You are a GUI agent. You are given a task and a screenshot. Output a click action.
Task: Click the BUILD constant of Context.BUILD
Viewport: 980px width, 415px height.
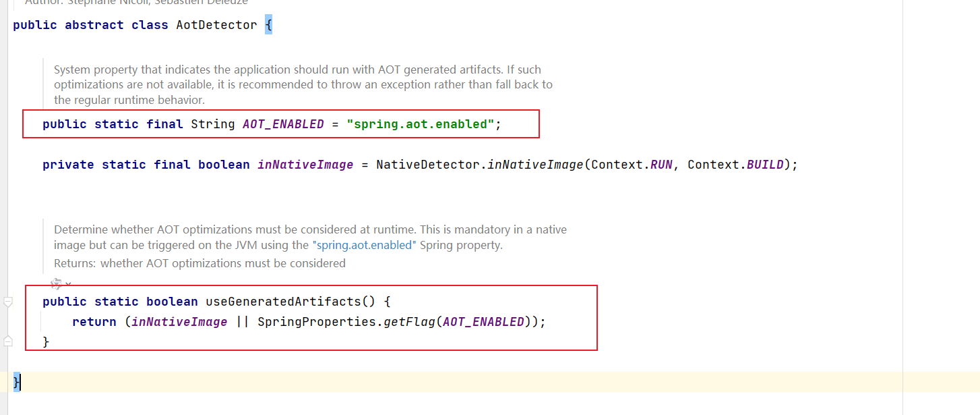click(x=765, y=165)
